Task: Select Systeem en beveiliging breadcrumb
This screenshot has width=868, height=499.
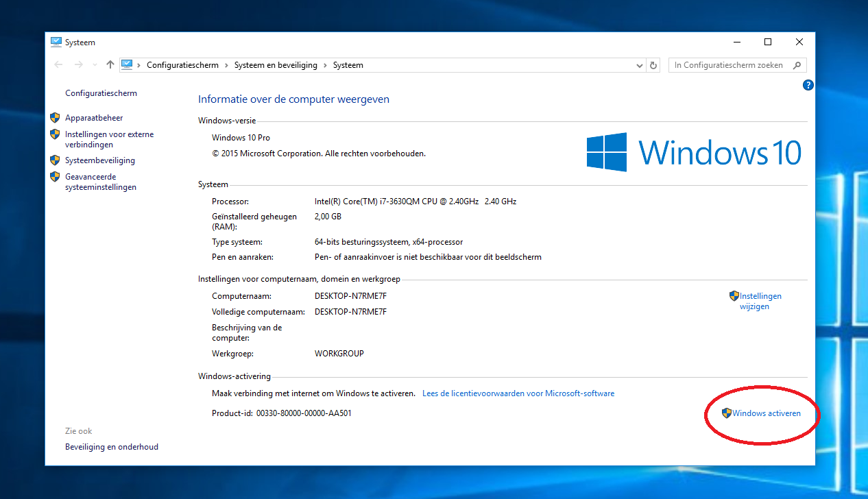Action: (276, 65)
